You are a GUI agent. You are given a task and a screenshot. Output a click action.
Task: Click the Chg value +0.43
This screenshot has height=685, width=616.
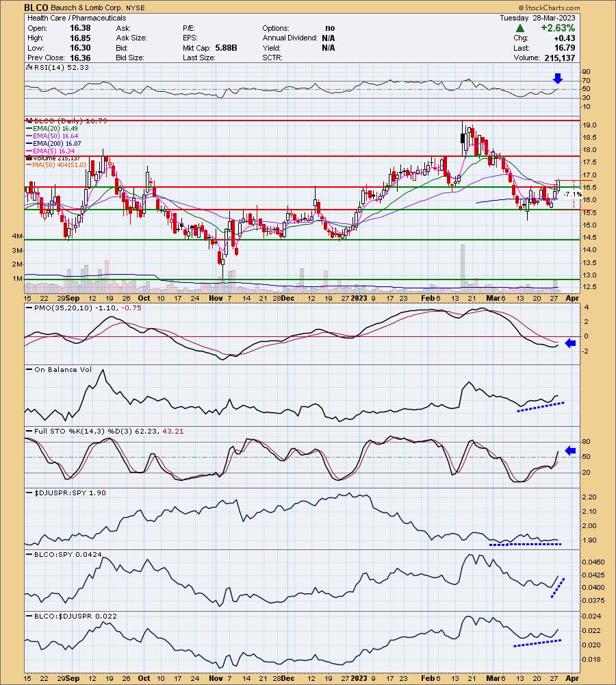(565, 38)
